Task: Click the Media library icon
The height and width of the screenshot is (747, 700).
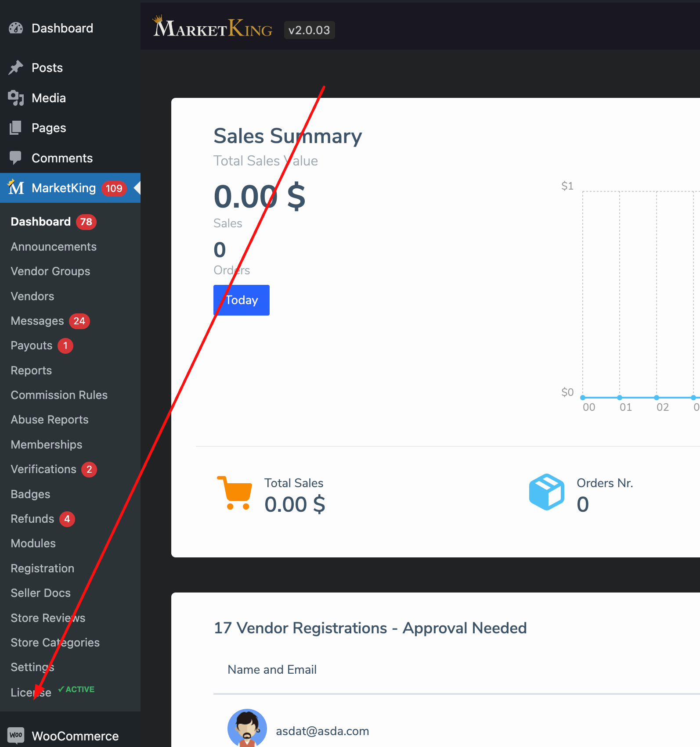Action: pyautogui.click(x=16, y=98)
